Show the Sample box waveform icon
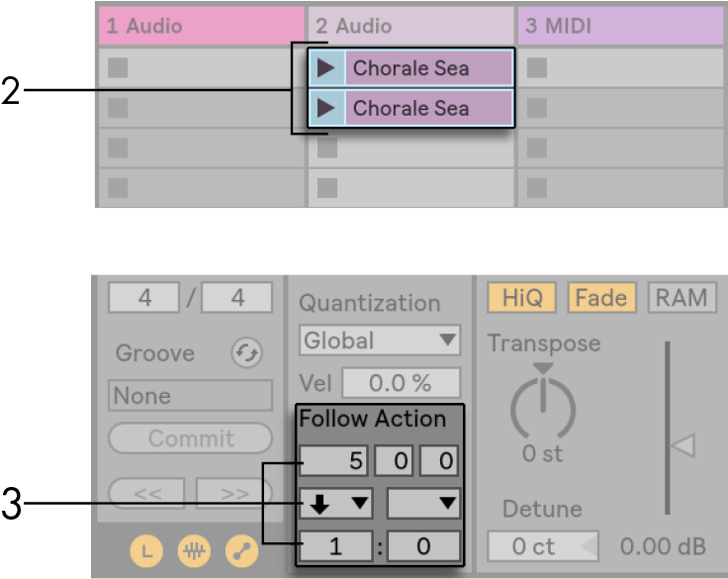Image resolution: width=728 pixels, height=579 pixels. 194,552
